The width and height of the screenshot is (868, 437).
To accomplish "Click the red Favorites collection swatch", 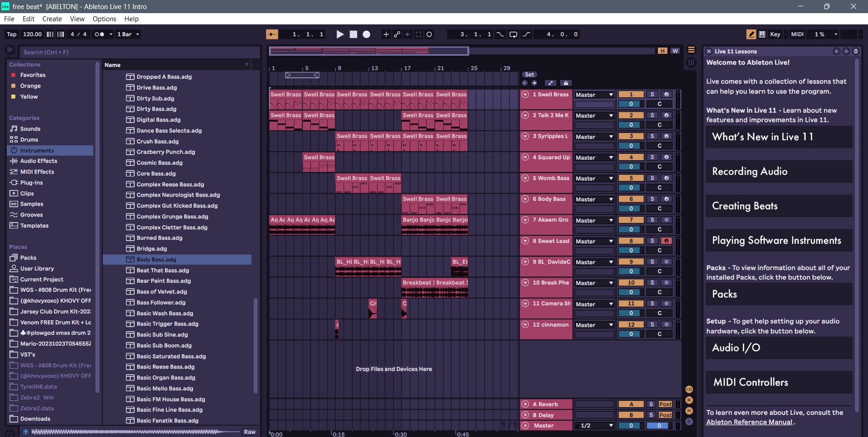I will [14, 75].
